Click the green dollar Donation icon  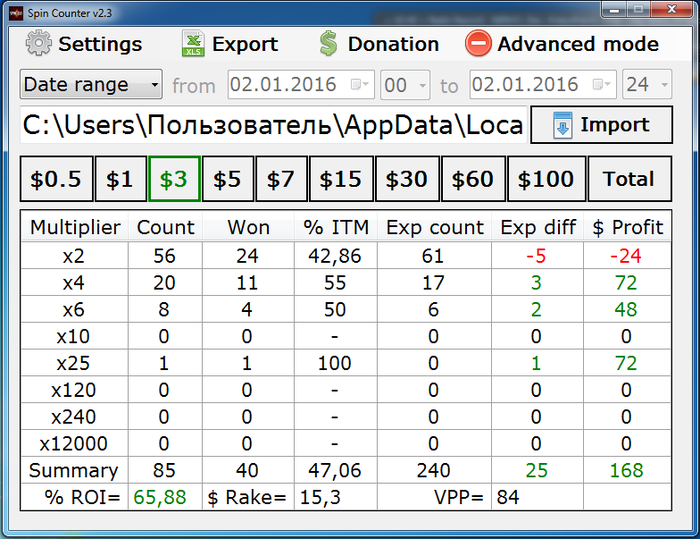(x=329, y=43)
